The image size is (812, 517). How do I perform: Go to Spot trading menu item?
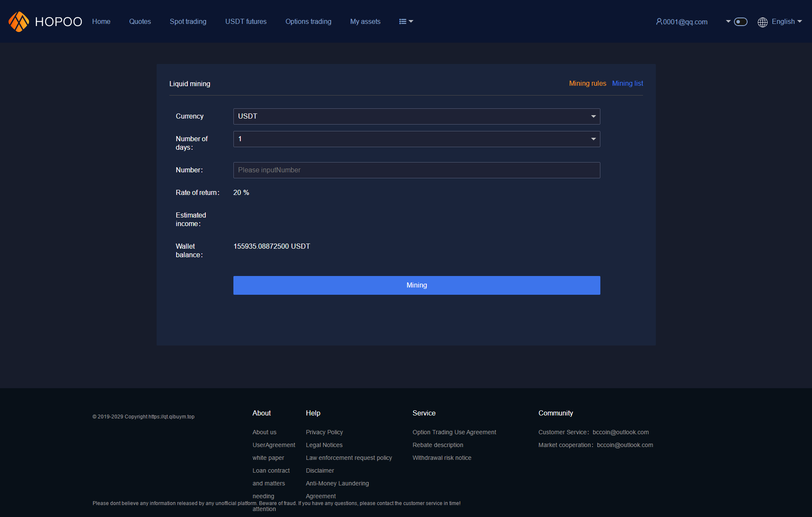188,21
